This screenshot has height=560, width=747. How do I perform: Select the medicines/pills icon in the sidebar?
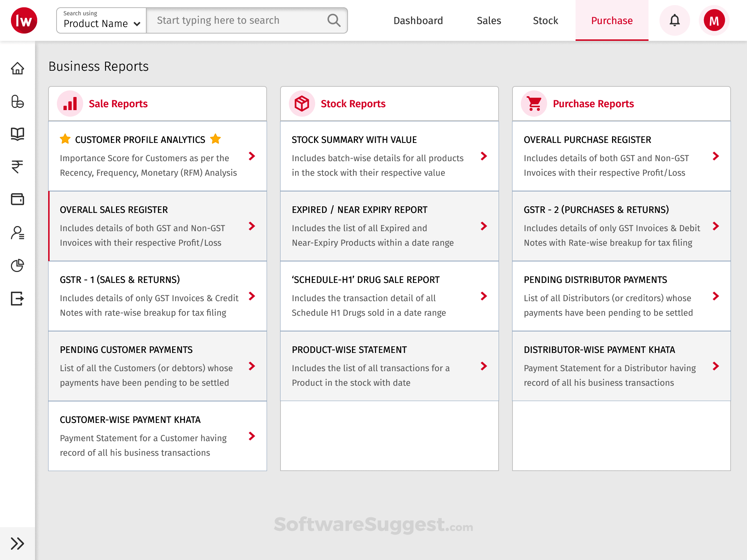click(18, 102)
